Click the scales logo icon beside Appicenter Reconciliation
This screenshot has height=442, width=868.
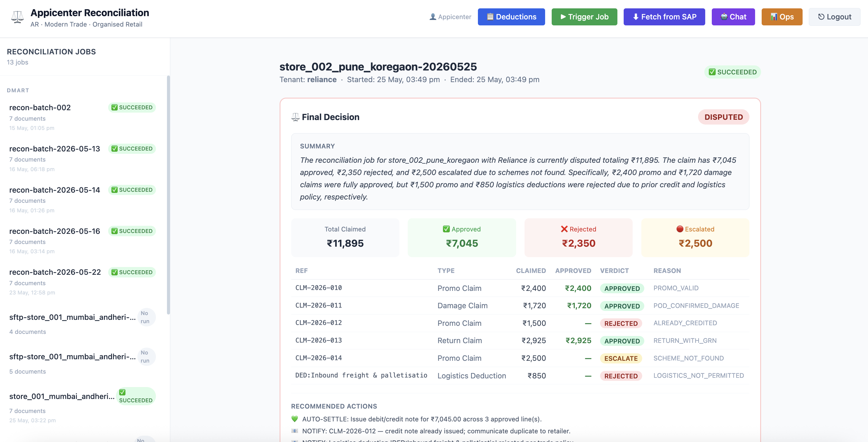[17, 17]
